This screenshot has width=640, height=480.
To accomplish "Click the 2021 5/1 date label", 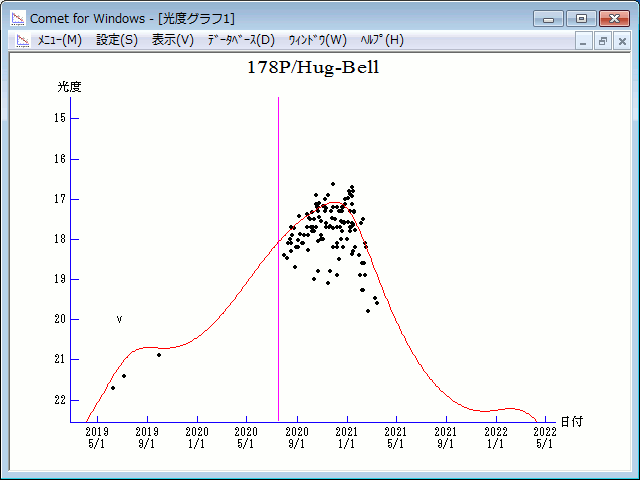I will tap(396, 438).
